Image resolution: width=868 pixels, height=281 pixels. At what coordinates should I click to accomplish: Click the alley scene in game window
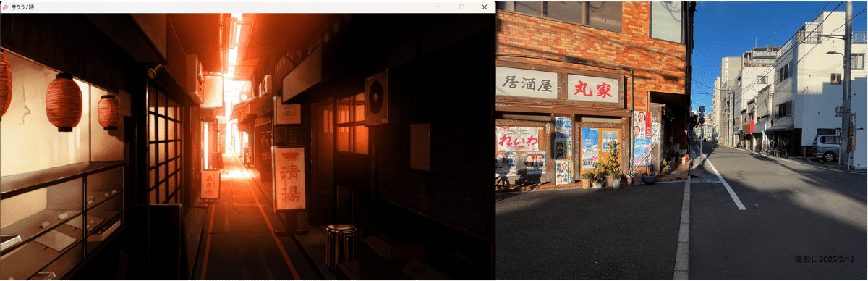point(247,147)
